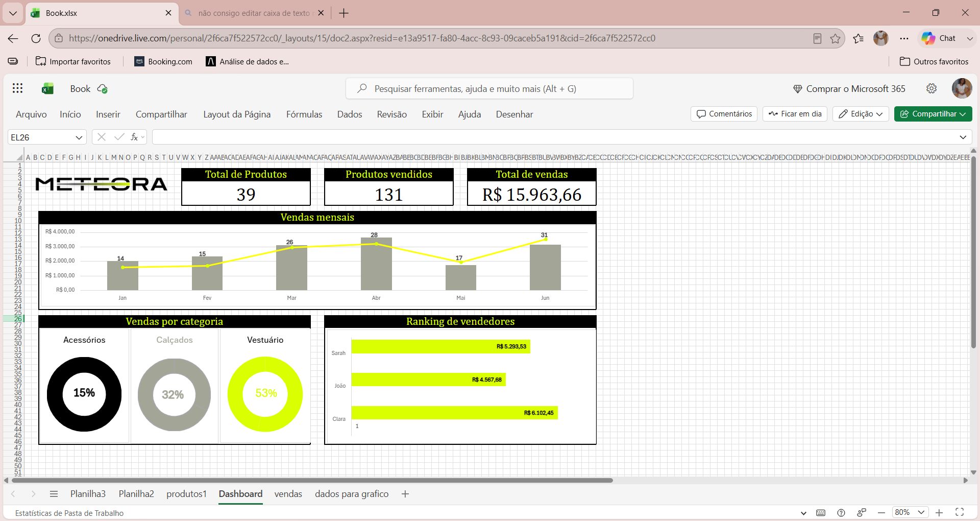Viewport: 980px width, 521px height.
Task: Open the tab actions menu arrow
Action: [x=13, y=13]
